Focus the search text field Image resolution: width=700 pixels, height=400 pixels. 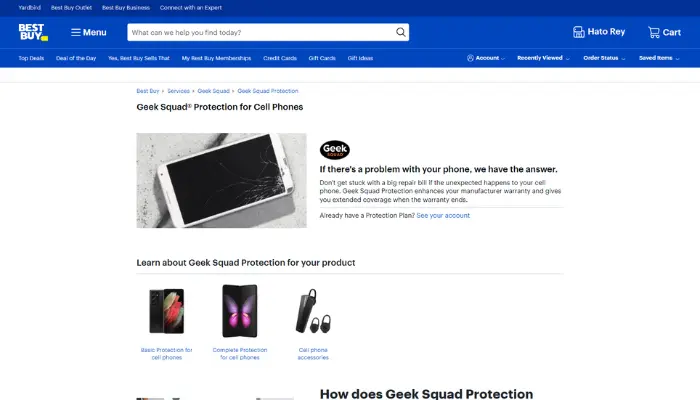pyautogui.click(x=261, y=32)
